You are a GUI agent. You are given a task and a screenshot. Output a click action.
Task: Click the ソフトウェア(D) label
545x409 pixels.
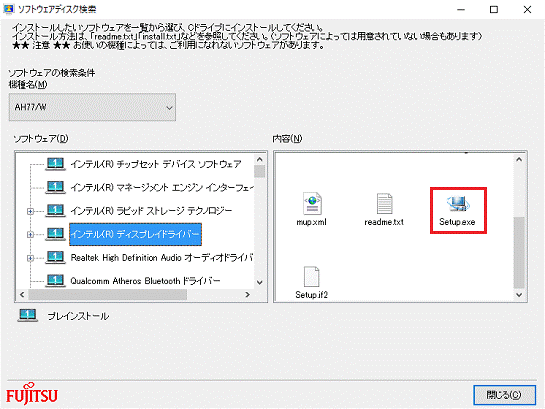pos(41,139)
